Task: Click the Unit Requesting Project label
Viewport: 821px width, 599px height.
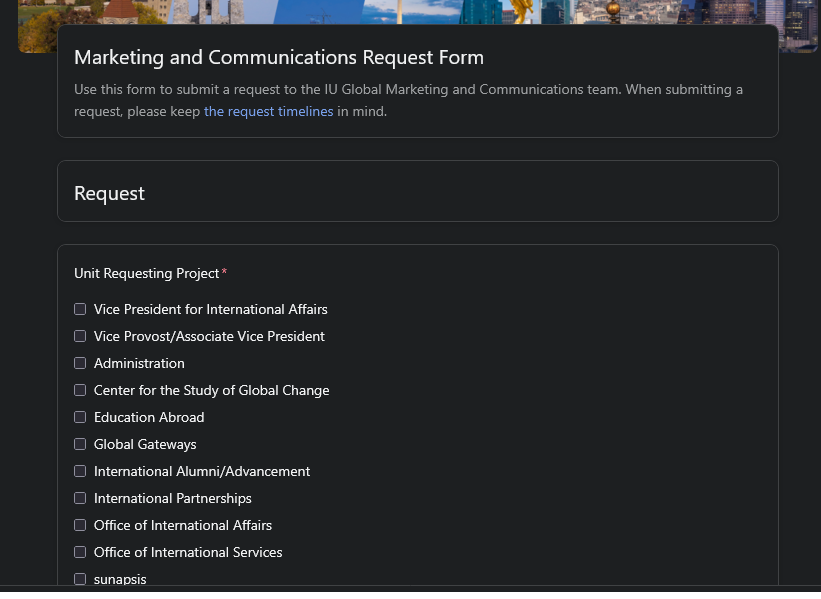Action: coord(145,273)
